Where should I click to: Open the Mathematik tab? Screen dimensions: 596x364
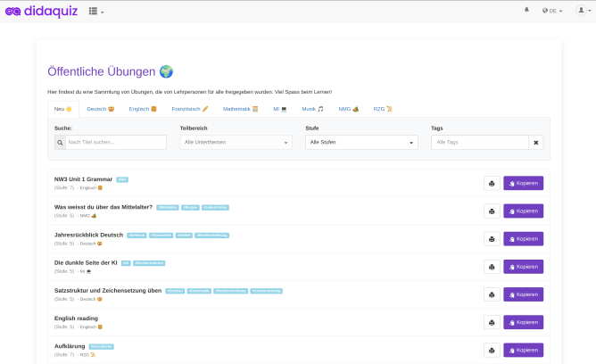click(x=240, y=109)
